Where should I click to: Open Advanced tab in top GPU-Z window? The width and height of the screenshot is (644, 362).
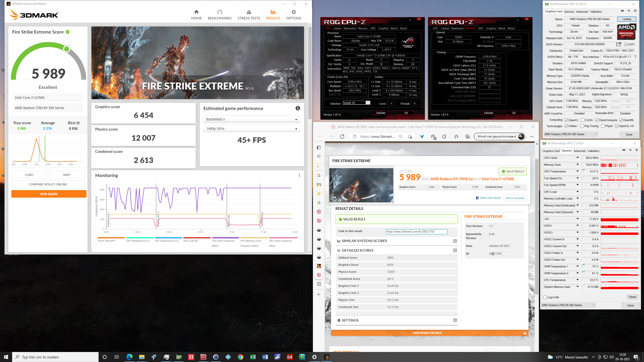(x=582, y=12)
